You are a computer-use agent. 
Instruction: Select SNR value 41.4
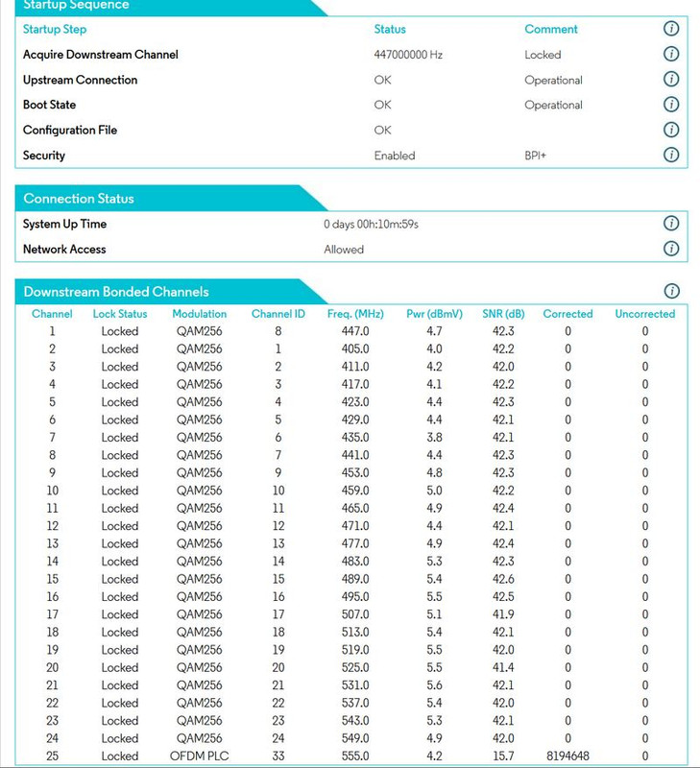[503, 667]
